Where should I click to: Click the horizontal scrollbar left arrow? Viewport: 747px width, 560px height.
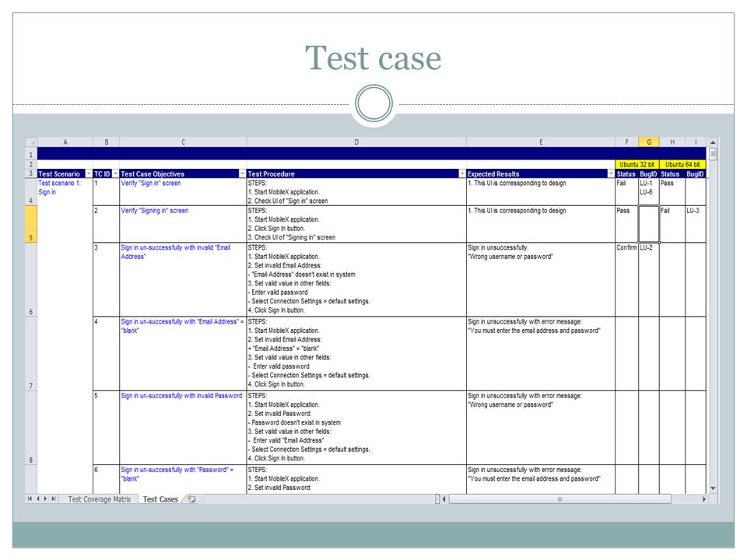pyautogui.click(x=444, y=499)
